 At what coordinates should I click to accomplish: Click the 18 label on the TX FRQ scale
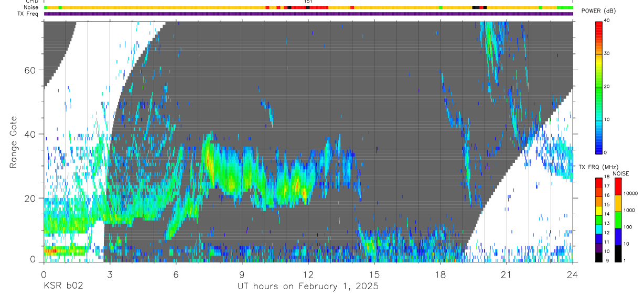point(607,177)
